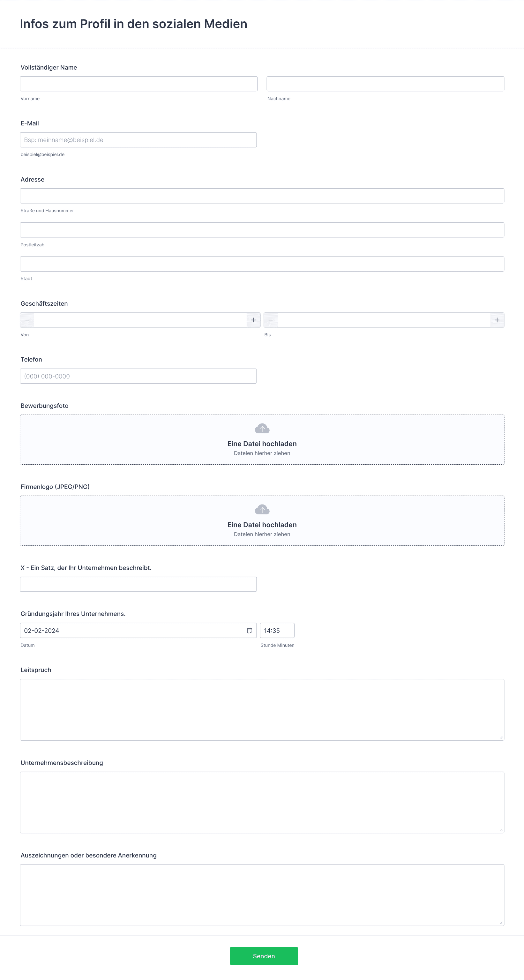Open the 14:35 time field
This screenshot has width=524, height=980.
277,630
